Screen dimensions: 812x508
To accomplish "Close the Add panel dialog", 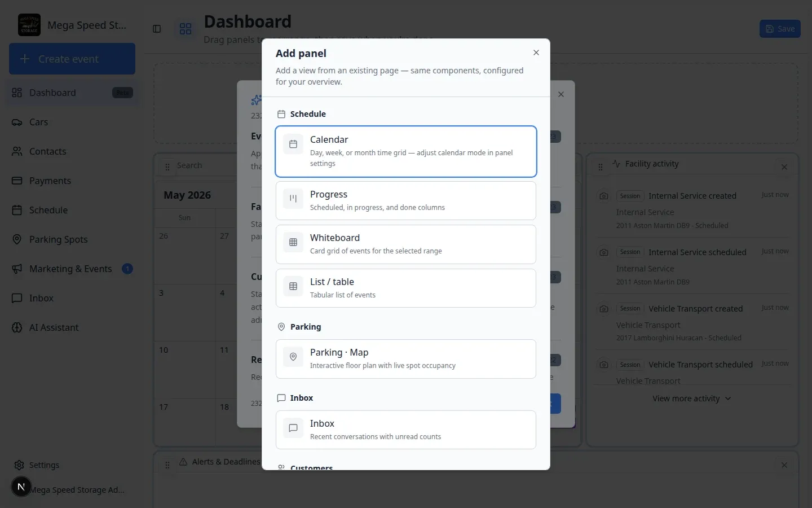I will [x=536, y=52].
